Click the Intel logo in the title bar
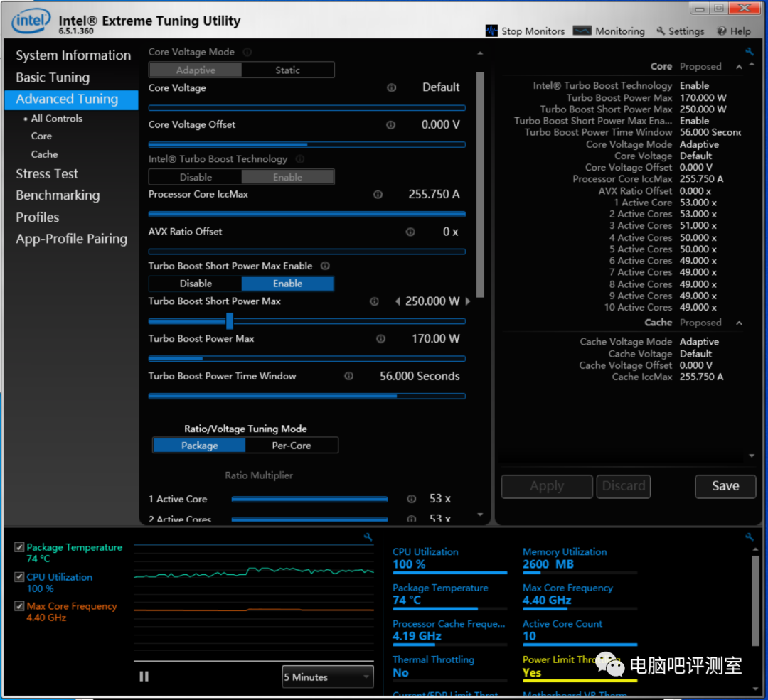Viewport: 768px width, 700px height. [x=31, y=21]
